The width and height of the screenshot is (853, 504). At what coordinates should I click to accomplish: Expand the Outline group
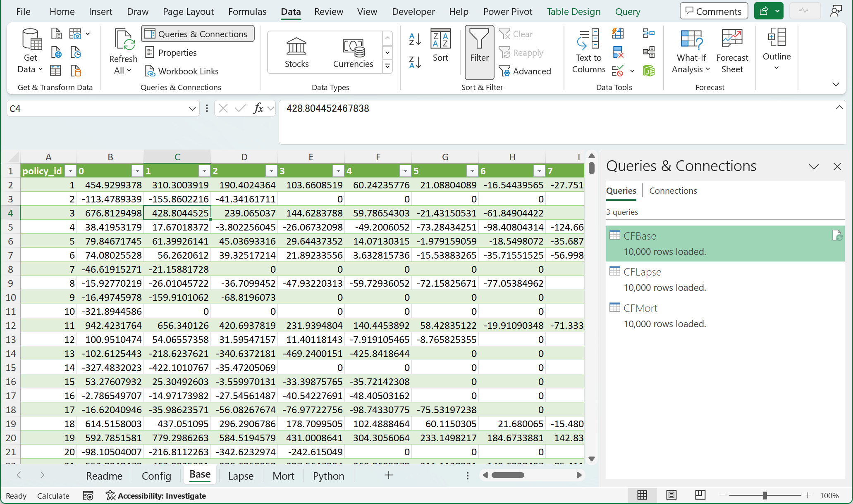pyautogui.click(x=777, y=50)
